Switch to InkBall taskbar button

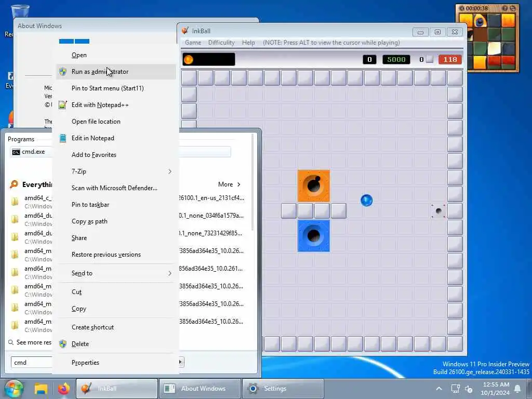(117, 389)
